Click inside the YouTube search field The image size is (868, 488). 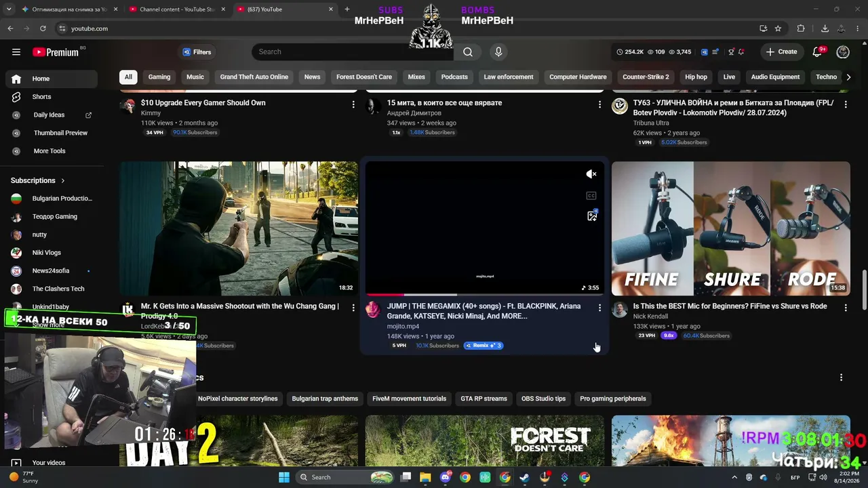tap(353, 52)
